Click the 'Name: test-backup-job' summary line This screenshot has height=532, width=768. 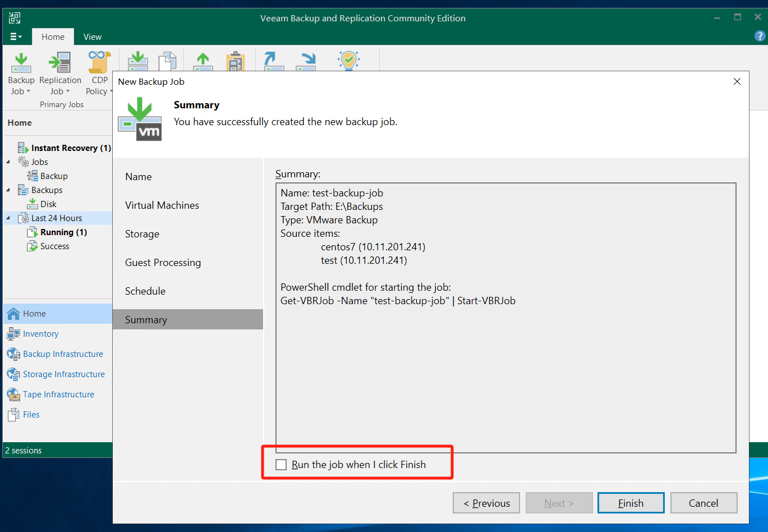[332, 193]
